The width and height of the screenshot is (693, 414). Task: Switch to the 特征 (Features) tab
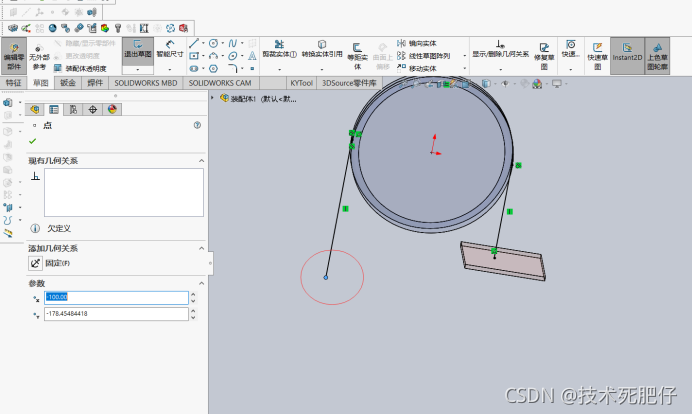pos(13,83)
